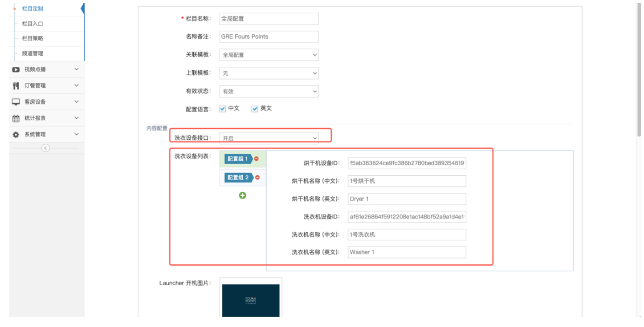Viewport: 644px width, 327px height.
Task: Open the 洗衣设备接口 dropdown
Action: (x=269, y=138)
